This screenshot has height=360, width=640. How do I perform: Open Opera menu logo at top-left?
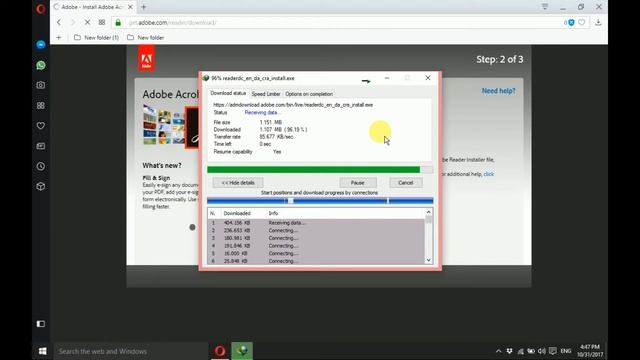pos(41,8)
